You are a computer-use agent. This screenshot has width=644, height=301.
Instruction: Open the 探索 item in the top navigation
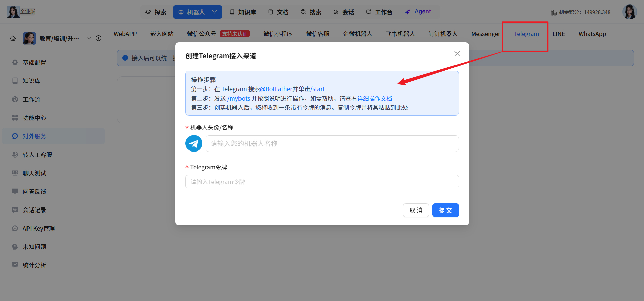coord(156,12)
